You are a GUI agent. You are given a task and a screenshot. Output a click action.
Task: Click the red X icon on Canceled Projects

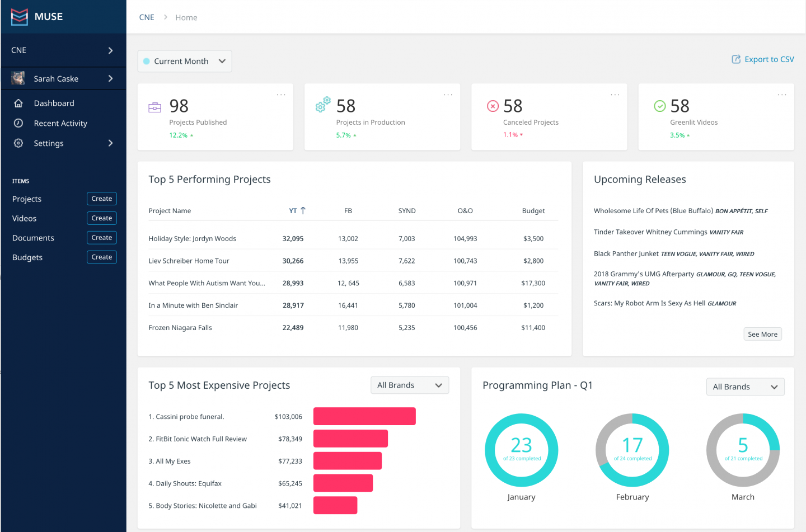493,106
